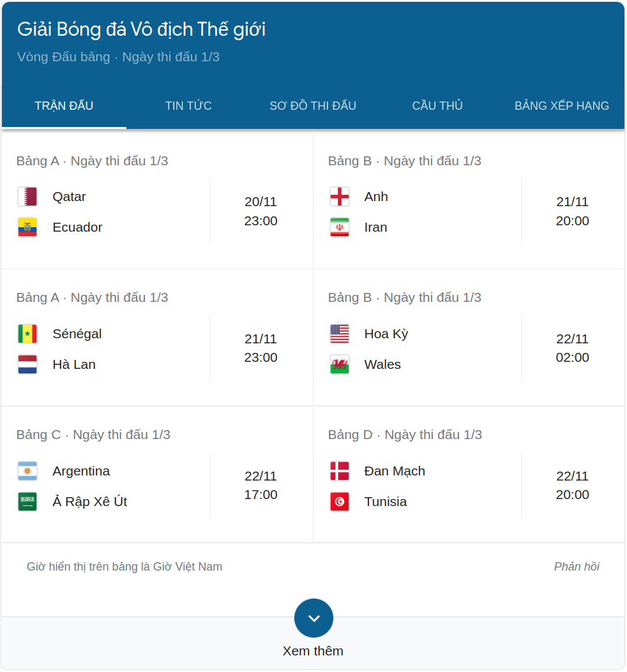Click the England flag icon
Image resolution: width=627 pixels, height=672 pixels.
coord(340,197)
